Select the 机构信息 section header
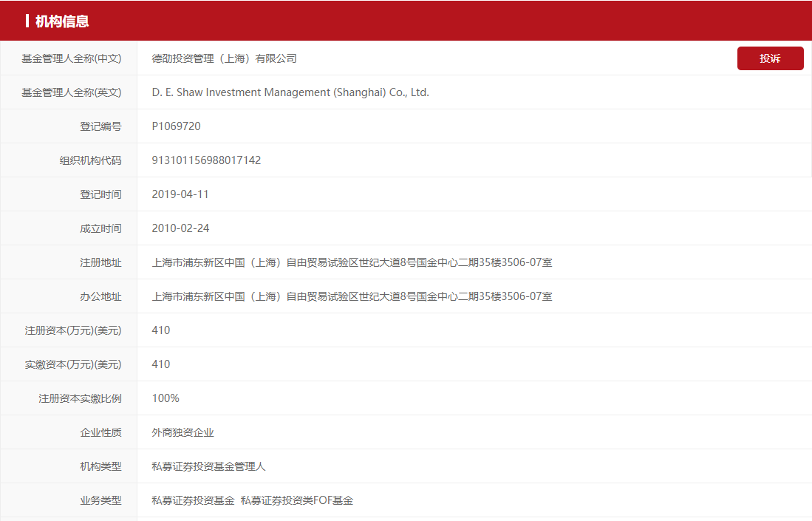Image resolution: width=812 pixels, height=521 pixels. [62, 21]
